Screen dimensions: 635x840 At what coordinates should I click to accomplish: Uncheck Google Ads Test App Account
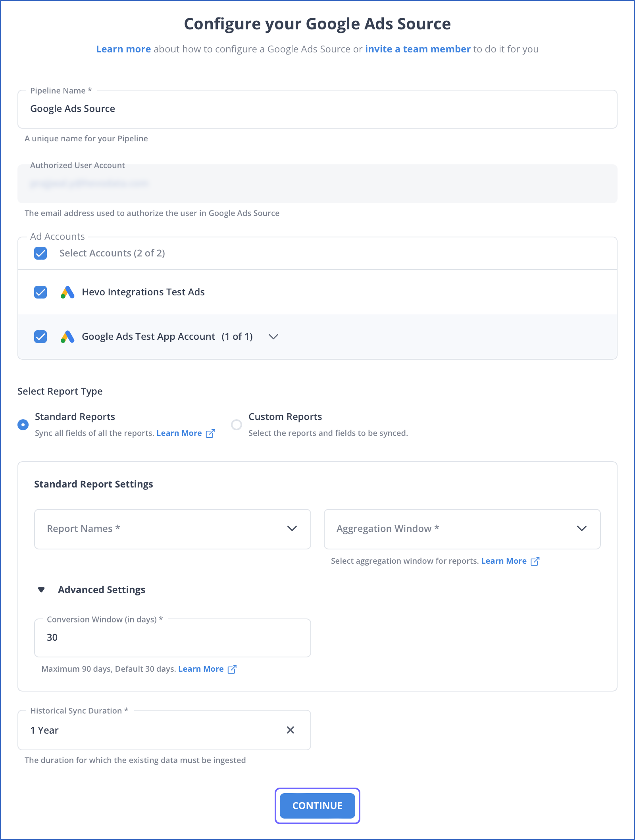coord(40,337)
